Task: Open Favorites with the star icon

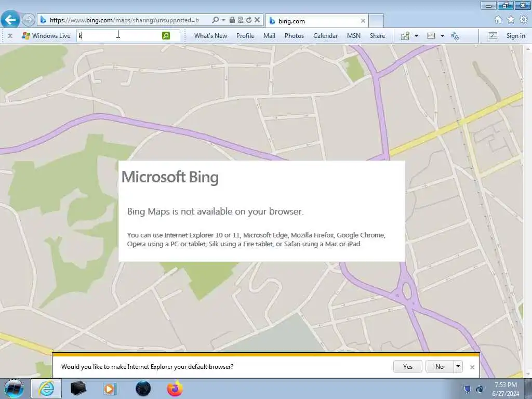Action: [x=511, y=20]
